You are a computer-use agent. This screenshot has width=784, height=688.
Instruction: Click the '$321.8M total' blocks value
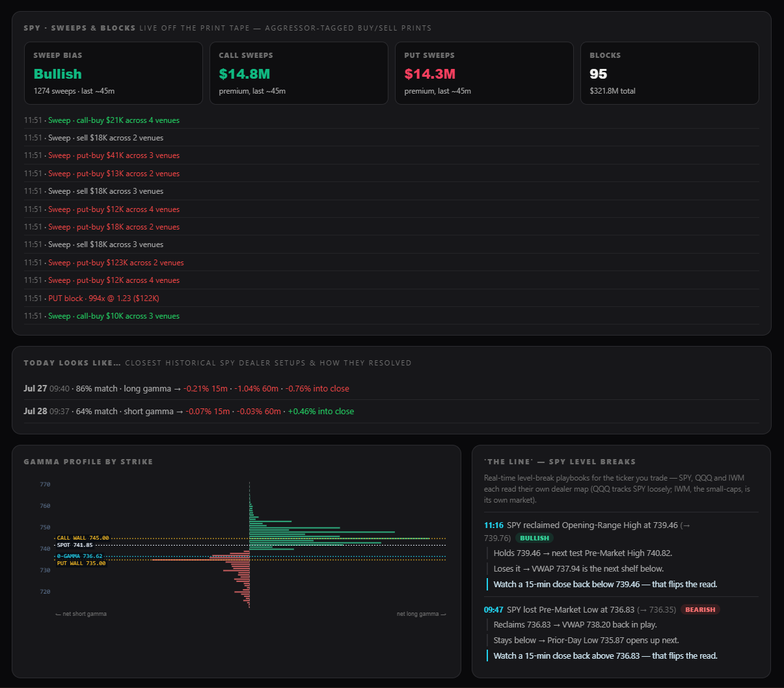pyautogui.click(x=612, y=91)
